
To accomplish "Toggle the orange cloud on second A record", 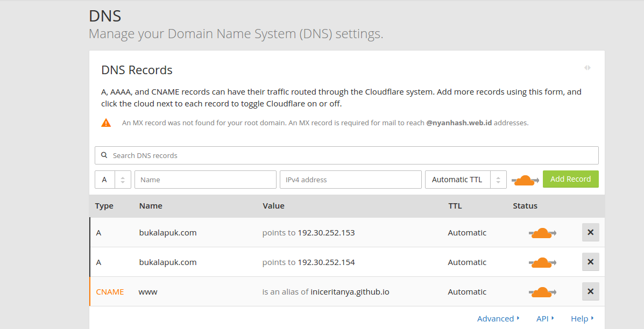I will [542, 262].
